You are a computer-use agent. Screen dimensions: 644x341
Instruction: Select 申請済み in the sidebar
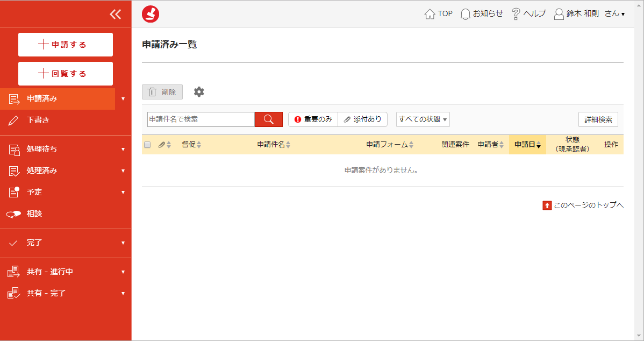point(58,98)
